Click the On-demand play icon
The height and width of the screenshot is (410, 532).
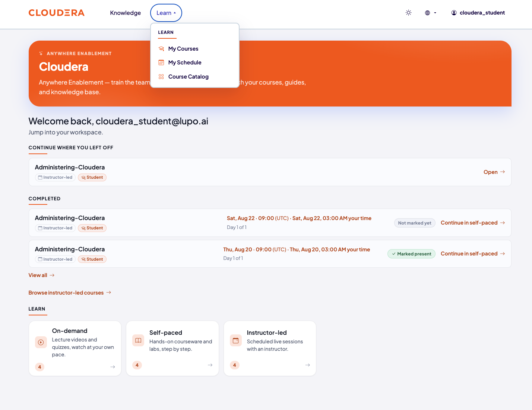click(41, 342)
